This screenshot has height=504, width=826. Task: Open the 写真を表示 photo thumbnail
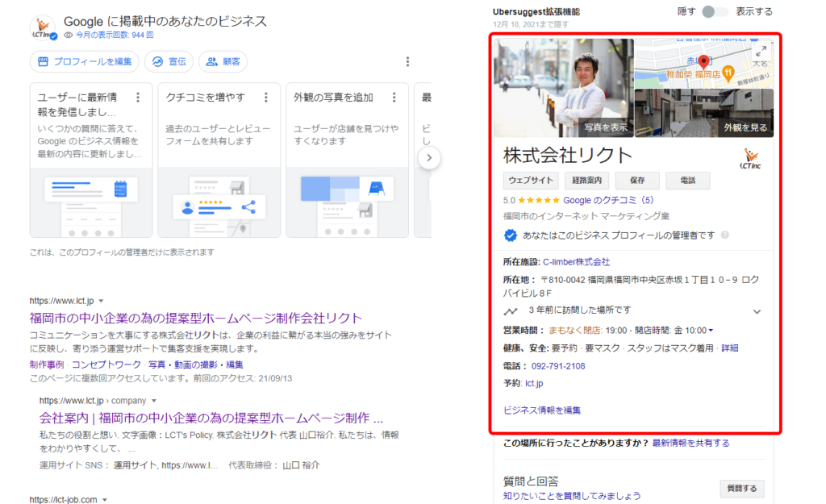pos(564,87)
